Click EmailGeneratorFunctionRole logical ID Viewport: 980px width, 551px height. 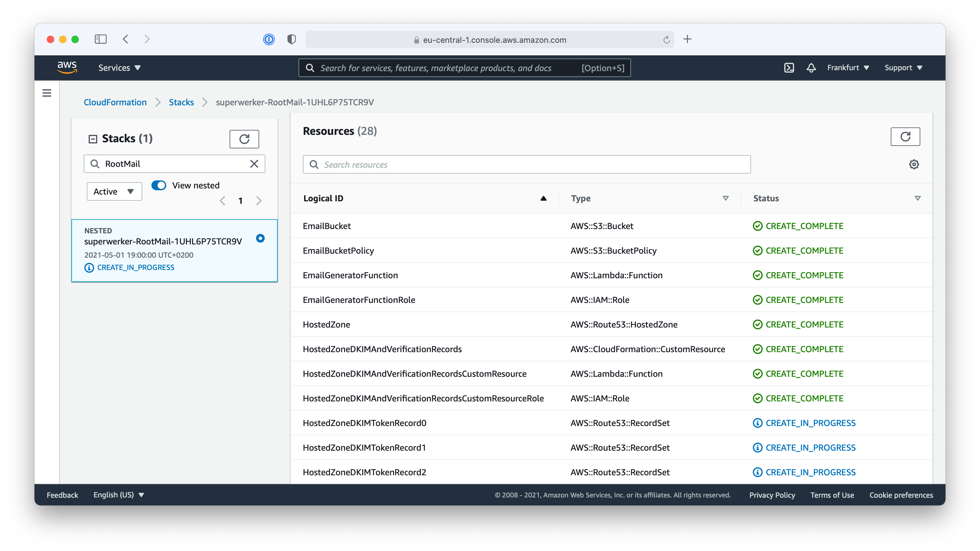click(x=359, y=300)
